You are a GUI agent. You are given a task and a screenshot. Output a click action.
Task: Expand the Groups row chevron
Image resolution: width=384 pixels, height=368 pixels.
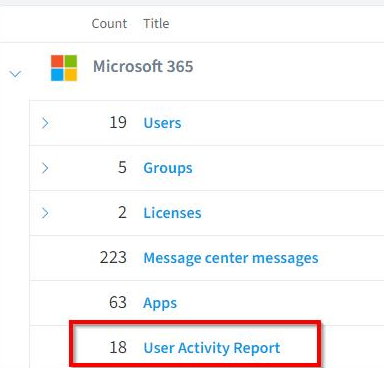coord(45,168)
